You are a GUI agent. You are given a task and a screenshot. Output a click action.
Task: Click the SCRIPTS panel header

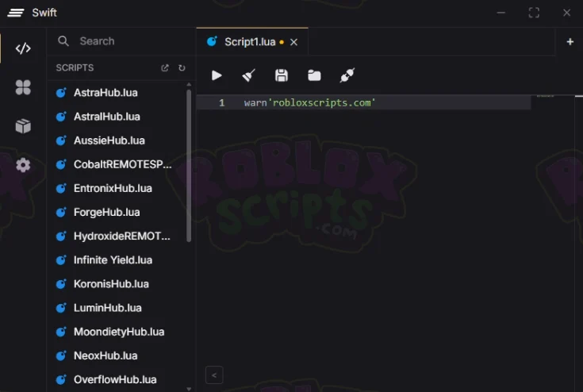pyautogui.click(x=75, y=67)
